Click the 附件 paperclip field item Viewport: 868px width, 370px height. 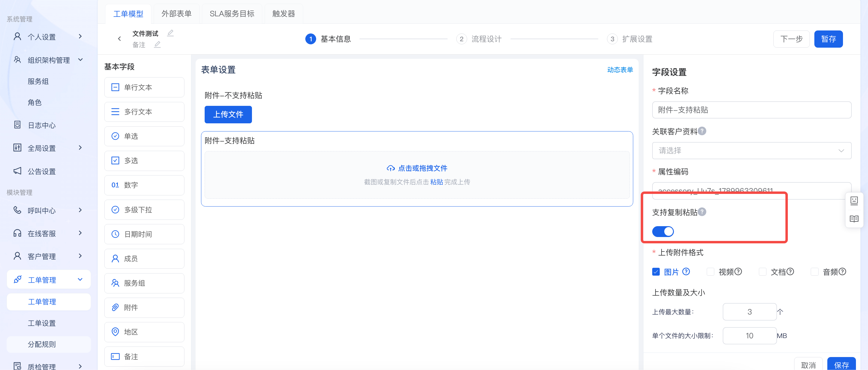pos(144,308)
